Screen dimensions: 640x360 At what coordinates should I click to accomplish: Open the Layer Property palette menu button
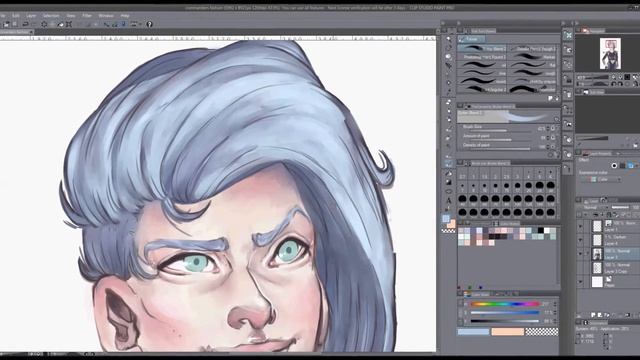coord(578,153)
